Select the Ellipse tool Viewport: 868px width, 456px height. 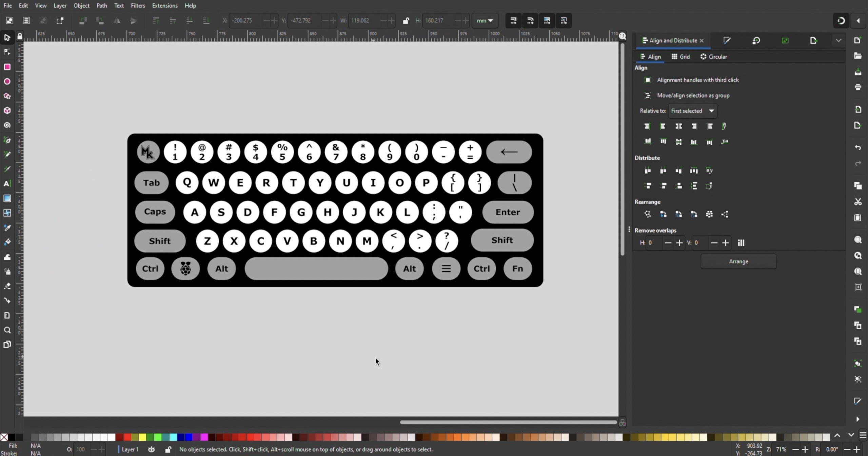(7, 81)
